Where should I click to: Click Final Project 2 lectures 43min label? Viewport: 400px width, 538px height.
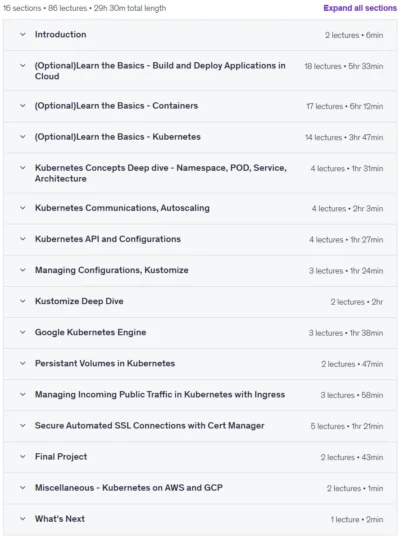point(352,457)
